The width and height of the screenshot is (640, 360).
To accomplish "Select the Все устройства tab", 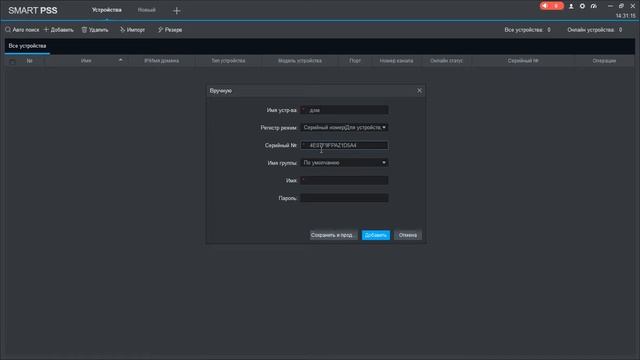I will click(27, 46).
